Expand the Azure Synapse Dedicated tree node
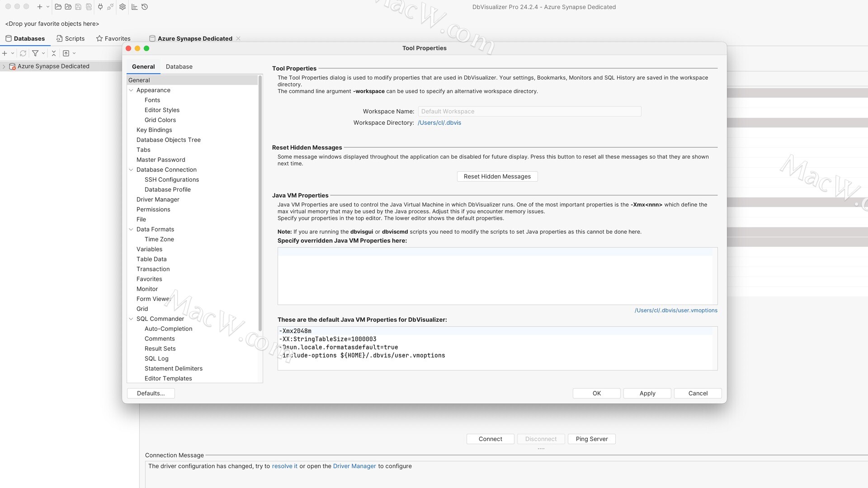Screen dimensions: 868x488 click(4, 66)
